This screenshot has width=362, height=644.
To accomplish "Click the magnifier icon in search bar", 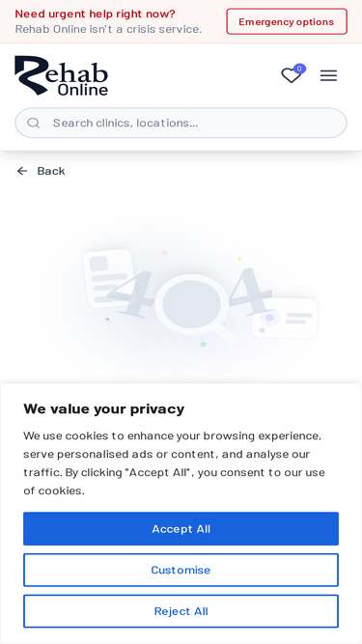I will tap(33, 123).
